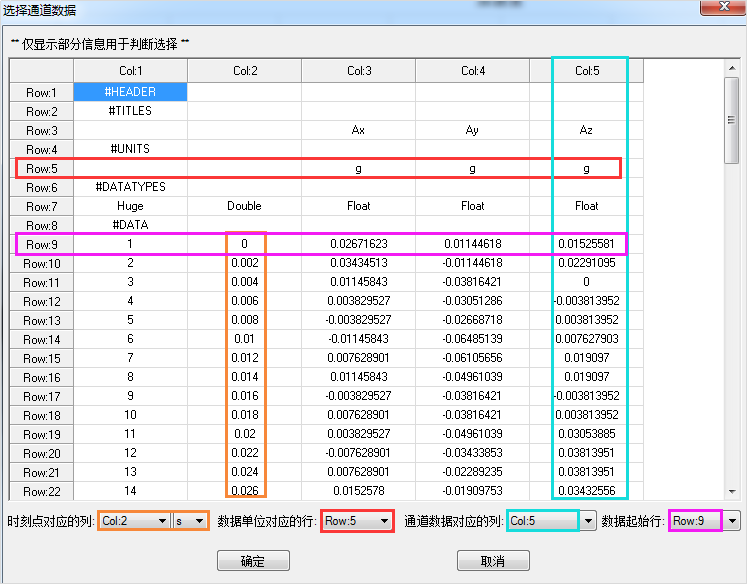The image size is (747, 585).
Task: Click the 0.002 time cell
Action: 244,262
